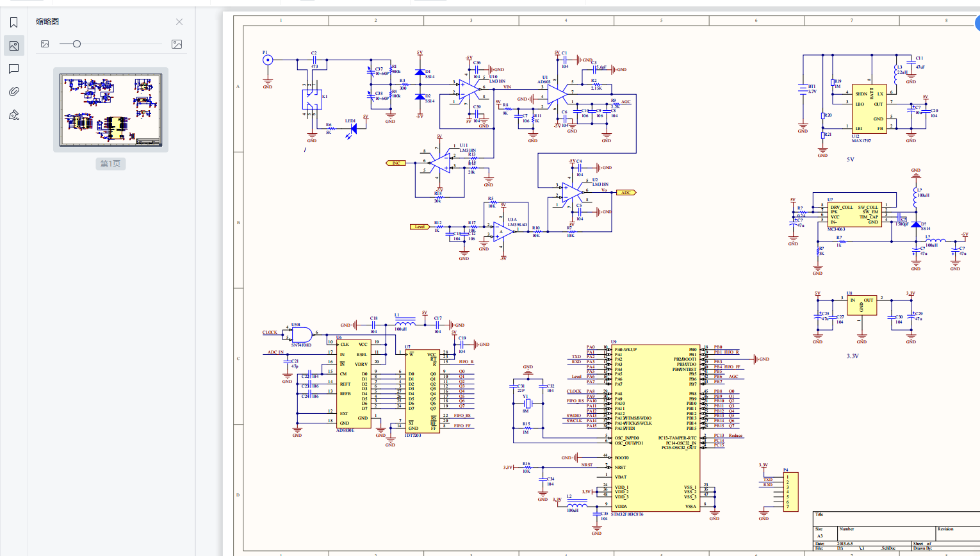Click the BT1 battery label
Image resolution: width=980 pixels, height=556 pixels.
pyautogui.click(x=812, y=86)
